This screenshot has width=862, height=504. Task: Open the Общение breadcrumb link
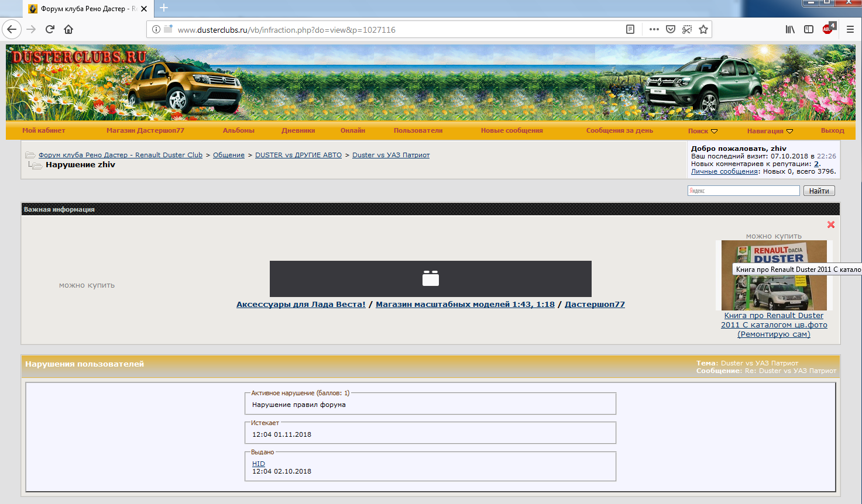coord(229,155)
